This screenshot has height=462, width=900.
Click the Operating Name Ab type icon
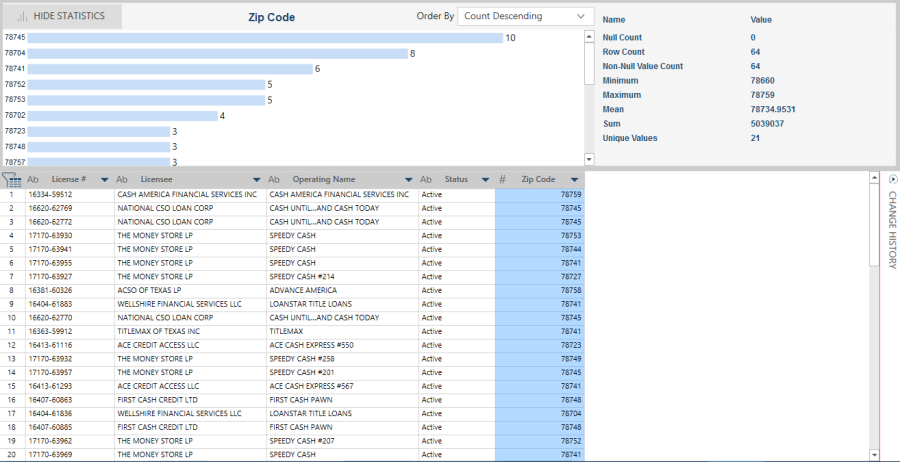[x=273, y=179]
